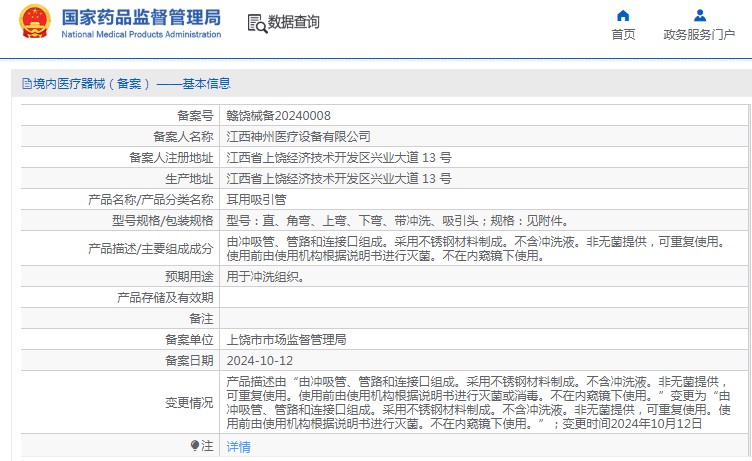Click the document icon before 境内医疗器械
The width and height of the screenshot is (752, 461).
click(x=27, y=84)
